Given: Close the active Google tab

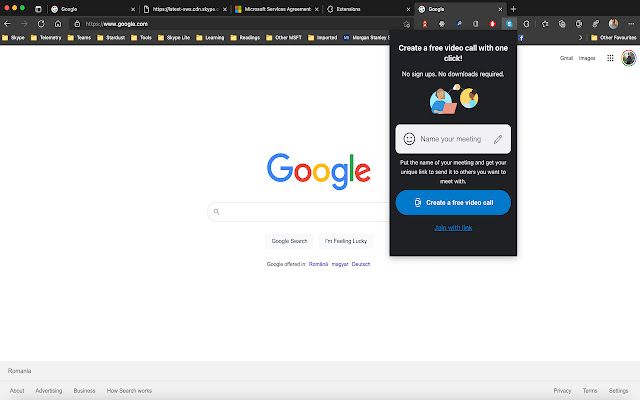Looking at the screenshot, I should [x=500, y=9].
